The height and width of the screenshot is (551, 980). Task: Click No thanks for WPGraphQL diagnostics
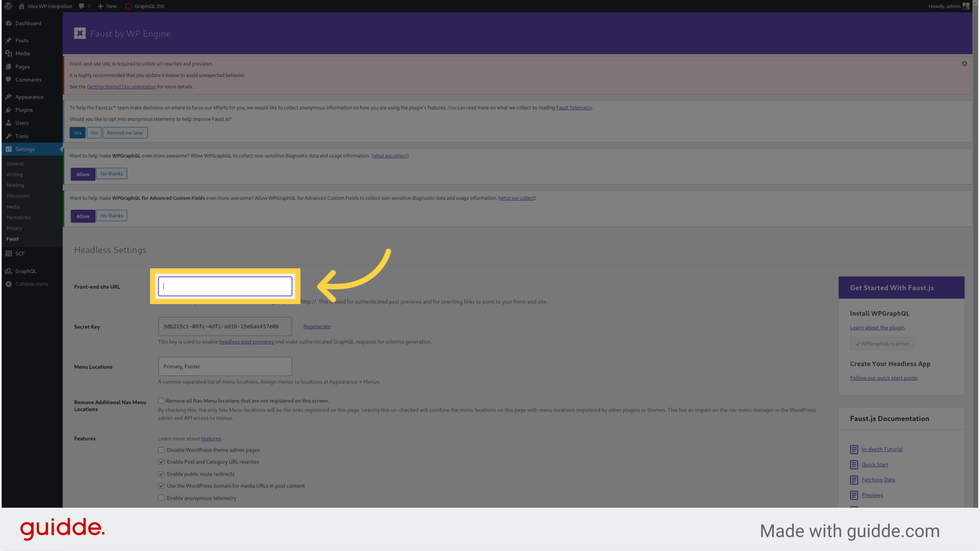point(112,174)
